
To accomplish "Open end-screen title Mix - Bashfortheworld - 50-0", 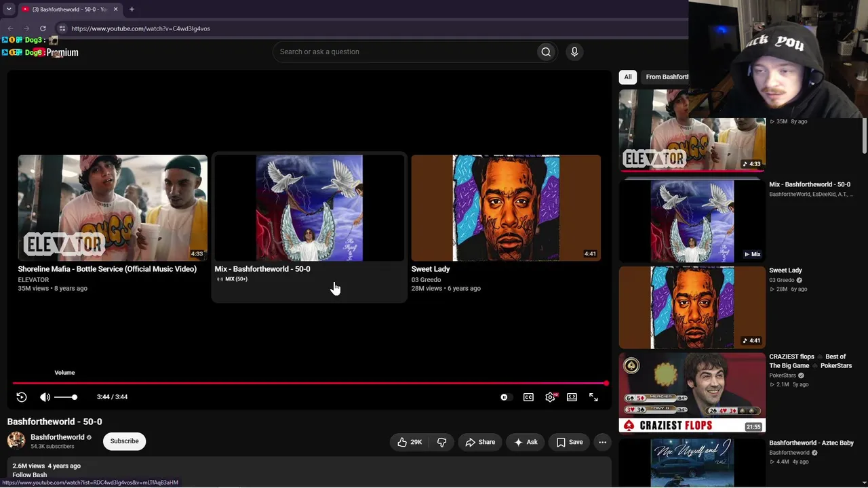I will pos(262,269).
